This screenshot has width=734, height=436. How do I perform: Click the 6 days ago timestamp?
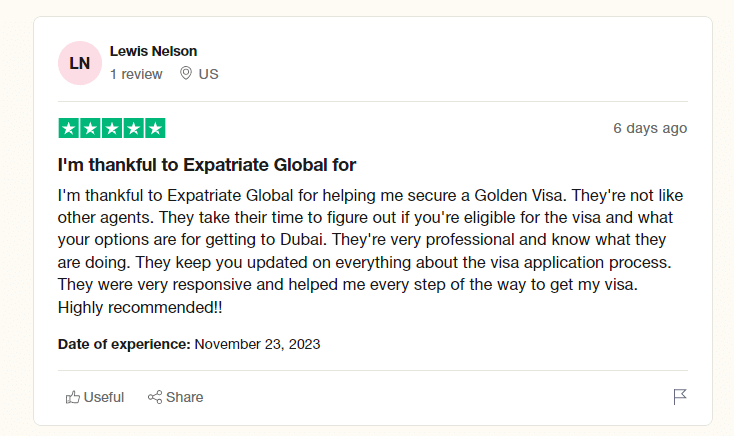[650, 128]
